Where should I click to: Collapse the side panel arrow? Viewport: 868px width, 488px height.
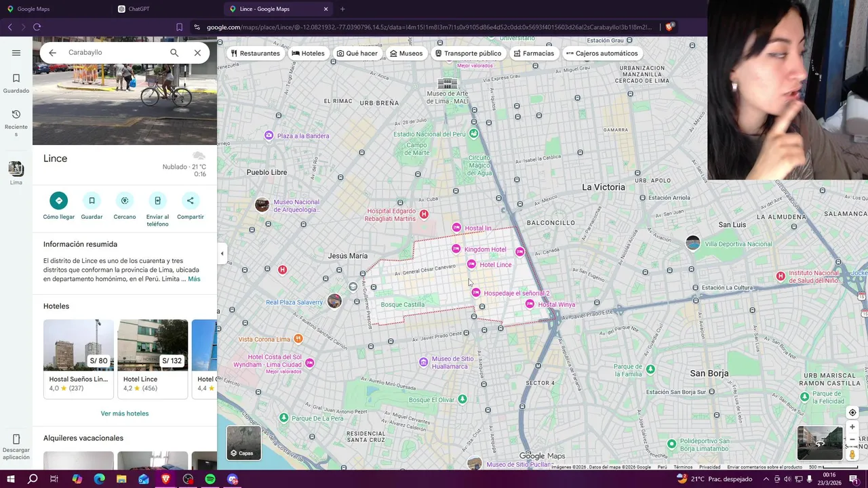pyautogui.click(x=222, y=253)
